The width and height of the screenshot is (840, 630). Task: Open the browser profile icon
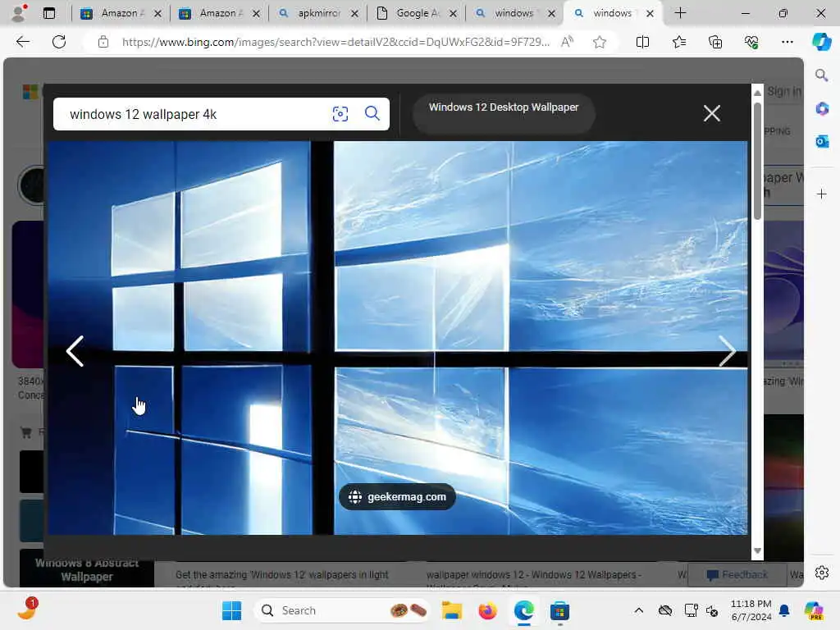click(19, 13)
